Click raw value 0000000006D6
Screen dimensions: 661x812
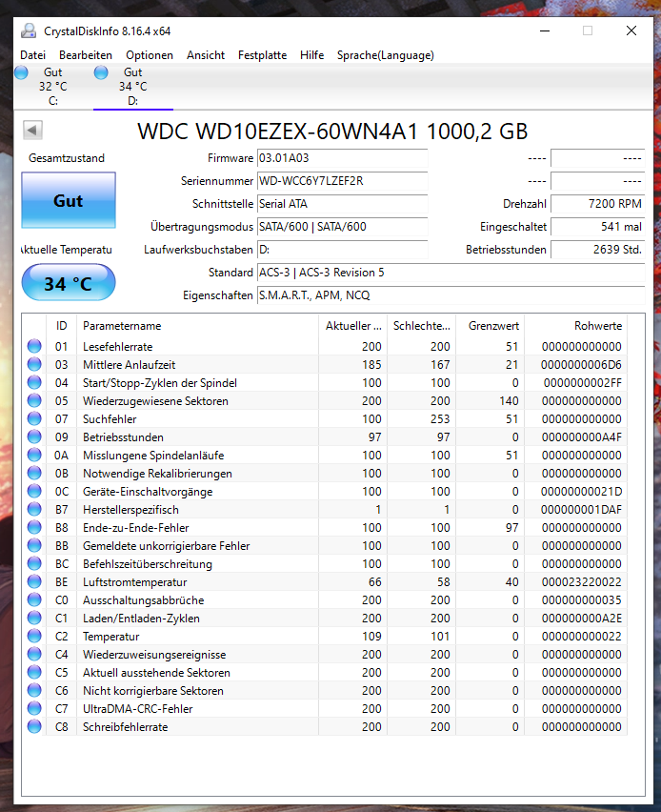pos(581,365)
